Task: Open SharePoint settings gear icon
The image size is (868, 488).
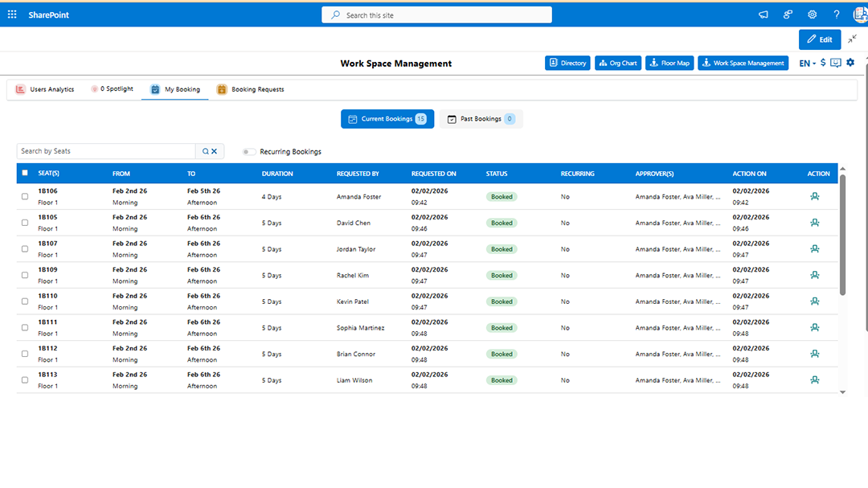Action: [812, 14]
